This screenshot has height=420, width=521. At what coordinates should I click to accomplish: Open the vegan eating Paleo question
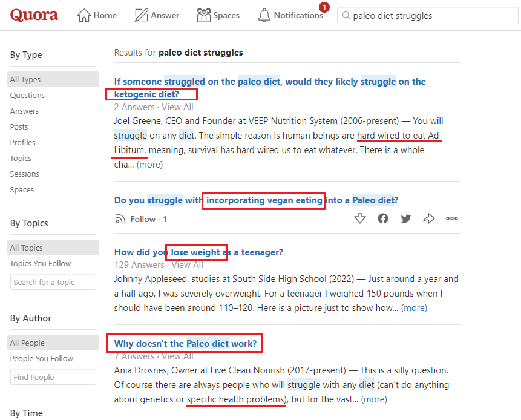(256, 200)
